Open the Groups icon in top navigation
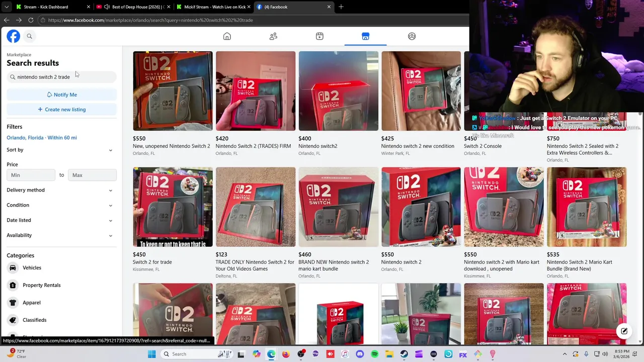The width and height of the screenshot is (644, 362). [412, 36]
